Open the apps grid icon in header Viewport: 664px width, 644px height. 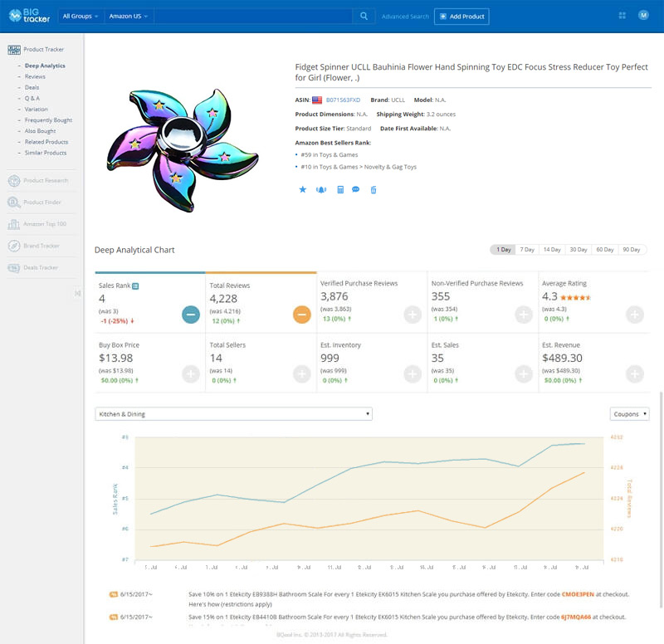point(622,16)
